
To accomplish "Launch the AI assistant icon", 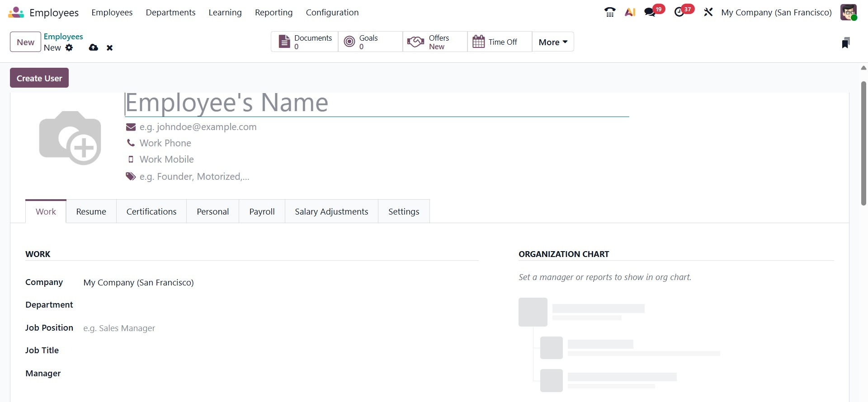I will pos(630,12).
